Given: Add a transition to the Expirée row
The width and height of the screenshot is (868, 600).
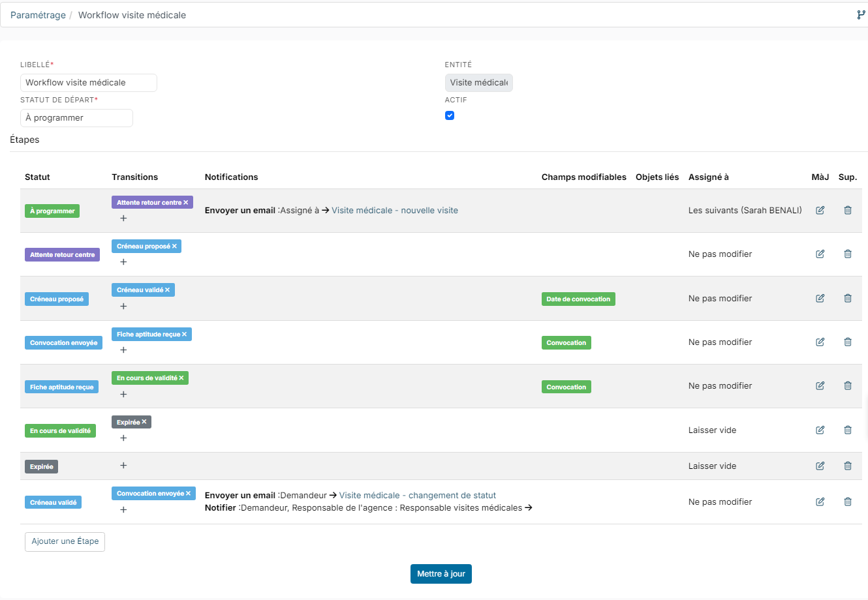Looking at the screenshot, I should (123, 466).
